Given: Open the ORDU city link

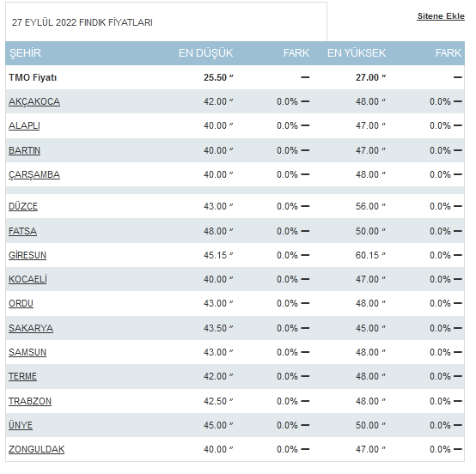Looking at the screenshot, I should pos(21,303).
